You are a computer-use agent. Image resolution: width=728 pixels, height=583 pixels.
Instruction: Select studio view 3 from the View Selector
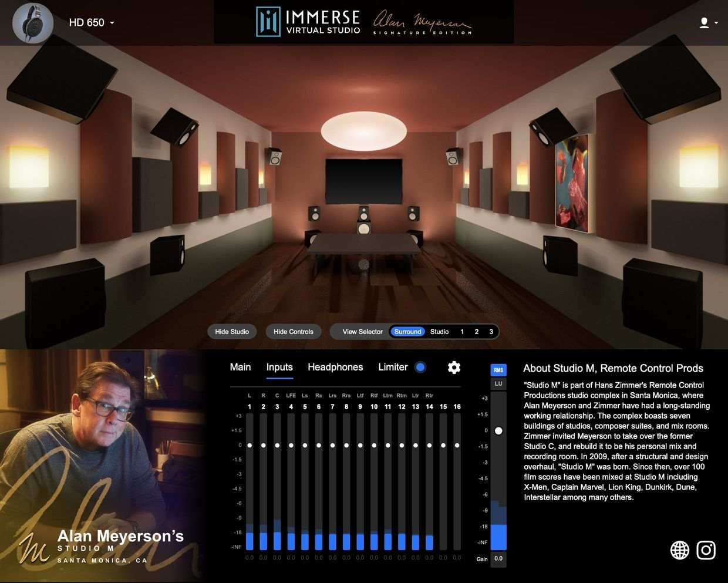[x=490, y=331]
